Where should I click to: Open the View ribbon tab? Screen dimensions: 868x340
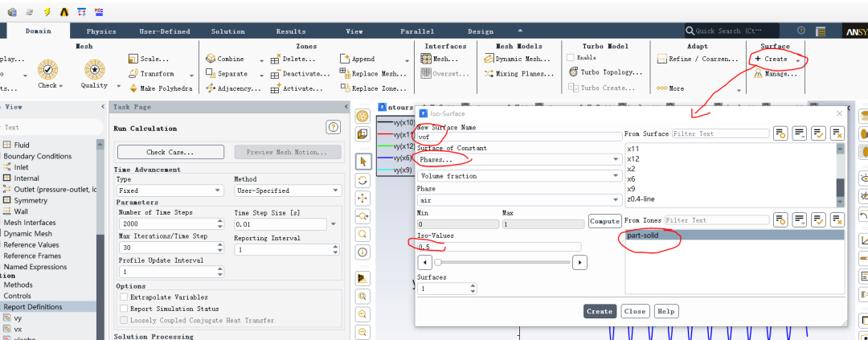coord(354,31)
